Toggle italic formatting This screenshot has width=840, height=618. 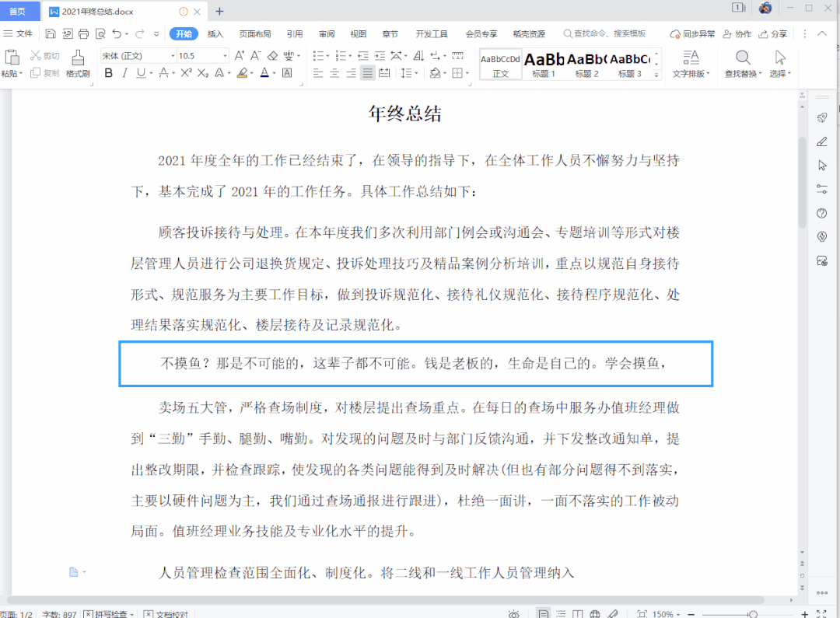coord(124,72)
